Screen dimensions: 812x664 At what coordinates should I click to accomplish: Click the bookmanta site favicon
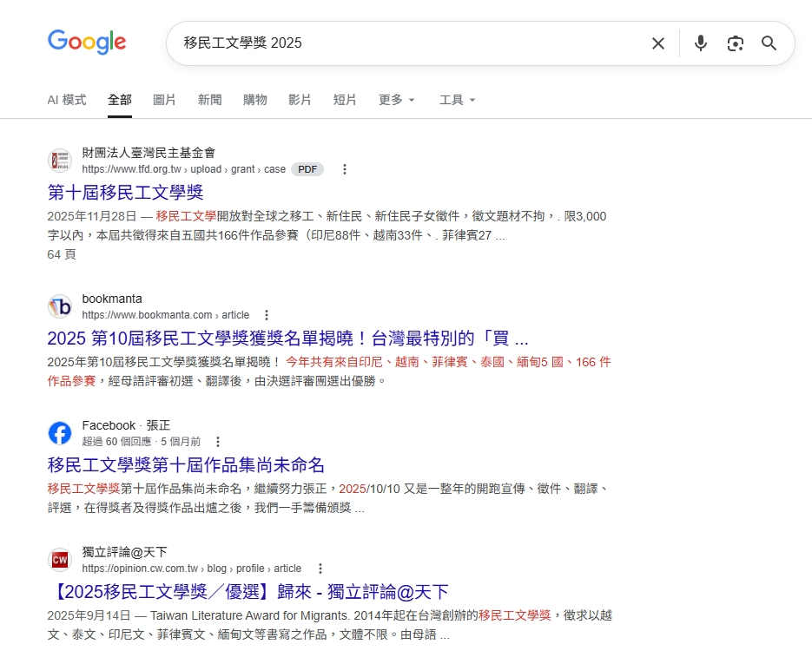pos(60,306)
